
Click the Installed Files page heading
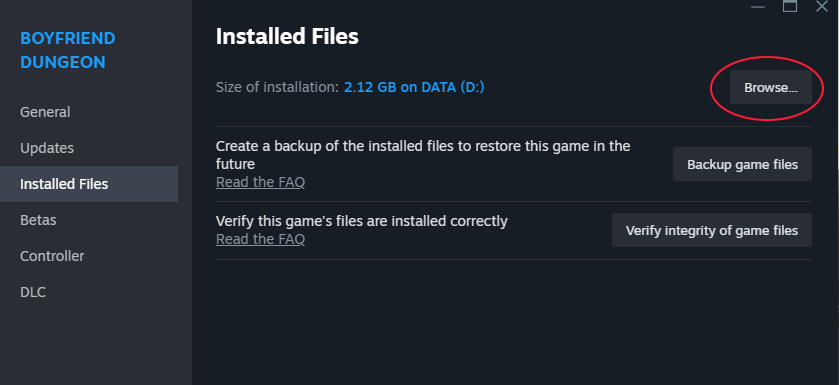[287, 36]
